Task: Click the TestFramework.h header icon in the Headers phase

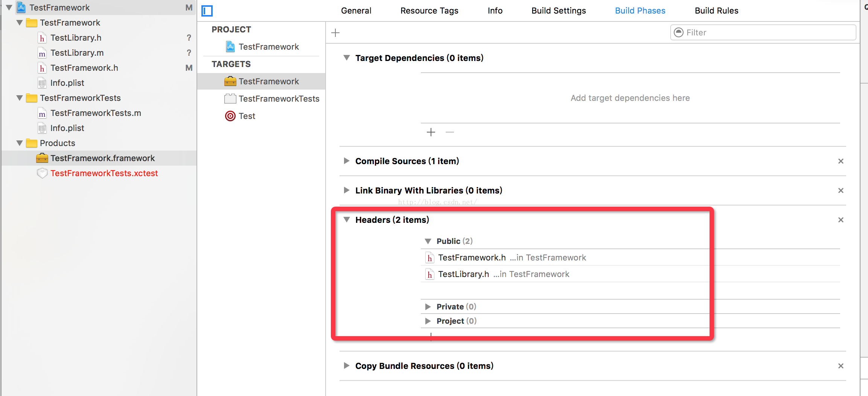Action: click(x=429, y=257)
